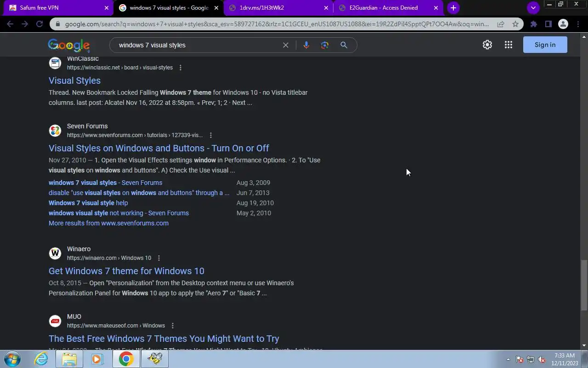Open windows visual style not working sublink
The image size is (588, 368).
pyautogui.click(x=119, y=213)
